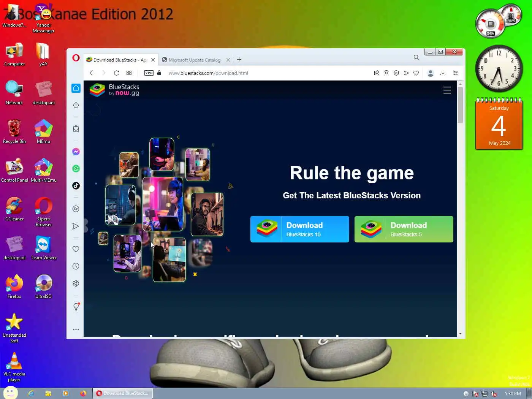
Task: Click the Saturday 4 calendar gadget
Action: 499,124
